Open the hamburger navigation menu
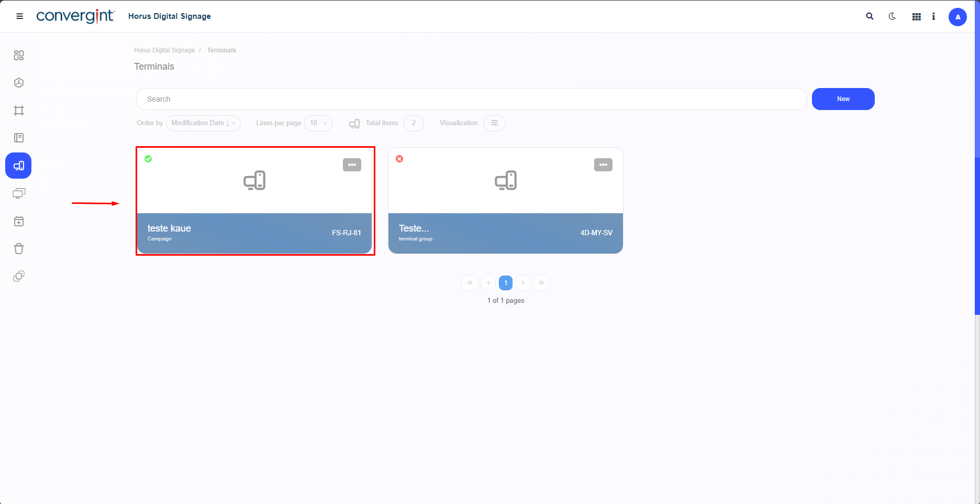The image size is (980, 504). tap(20, 16)
